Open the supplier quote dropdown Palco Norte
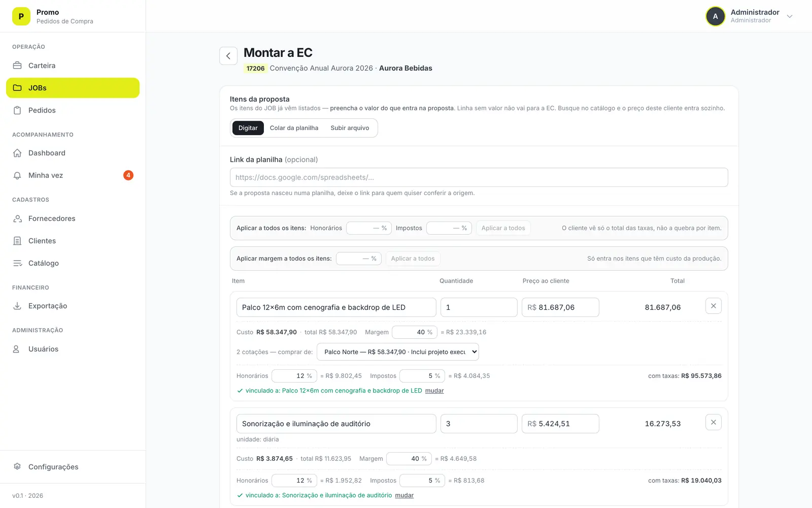The width and height of the screenshot is (812, 508). pyautogui.click(x=398, y=352)
